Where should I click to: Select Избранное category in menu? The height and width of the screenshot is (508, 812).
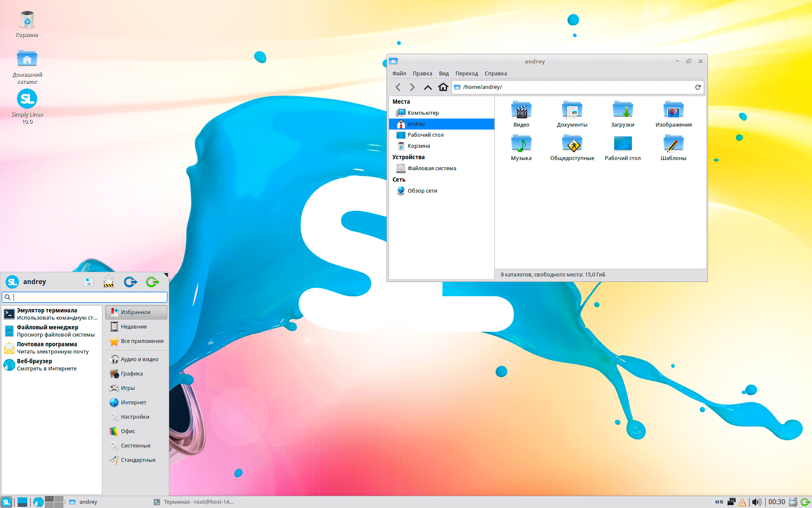(136, 312)
